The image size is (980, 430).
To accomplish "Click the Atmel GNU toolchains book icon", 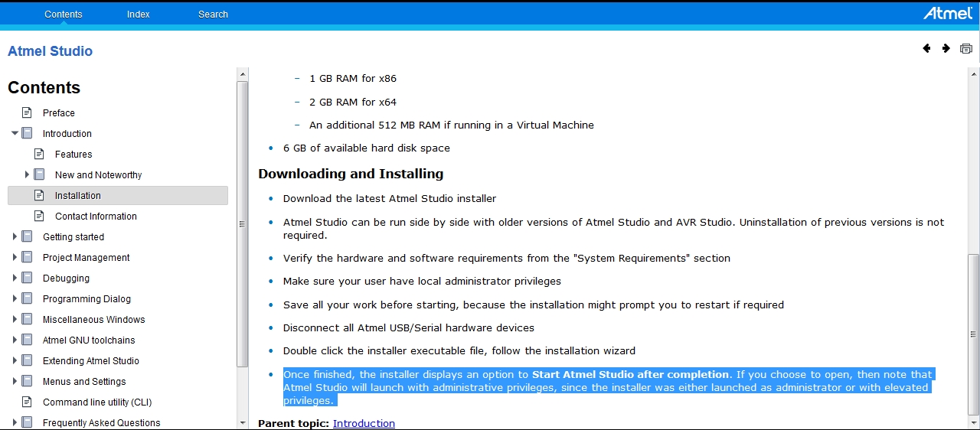I will (x=27, y=340).
